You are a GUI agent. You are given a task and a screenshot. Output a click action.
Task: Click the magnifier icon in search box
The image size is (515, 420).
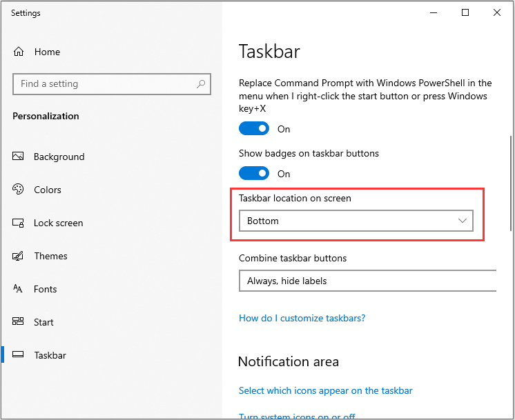201,84
